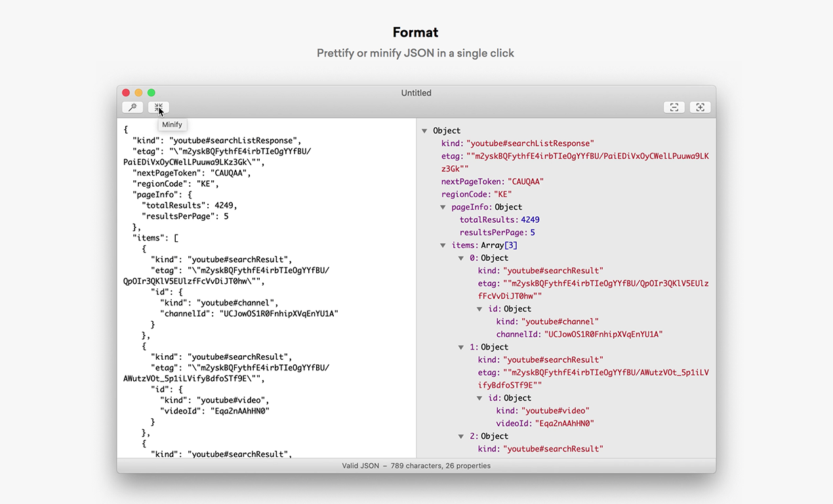The image size is (833, 504).
Task: Click the Minify icon in the toolbar
Action: pyautogui.click(x=158, y=107)
